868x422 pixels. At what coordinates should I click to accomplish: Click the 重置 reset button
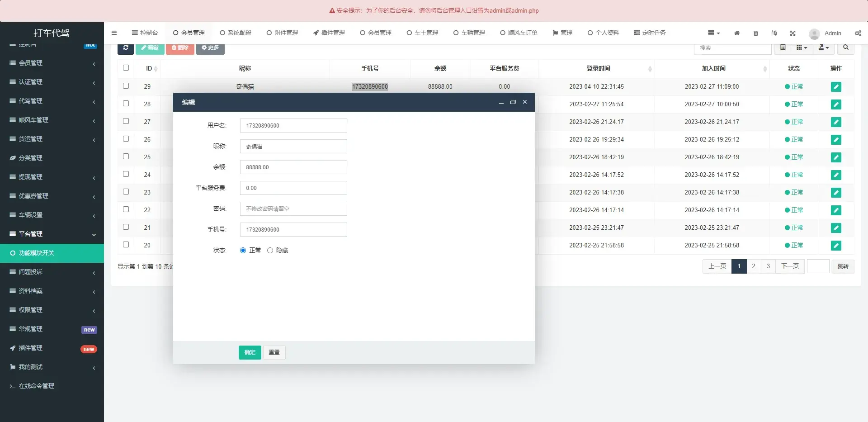[274, 352]
